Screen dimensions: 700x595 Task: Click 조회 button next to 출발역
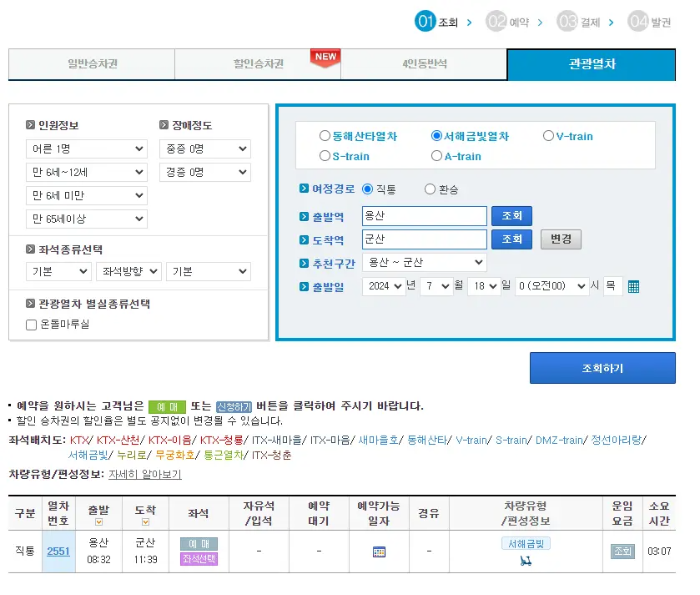pyautogui.click(x=512, y=216)
